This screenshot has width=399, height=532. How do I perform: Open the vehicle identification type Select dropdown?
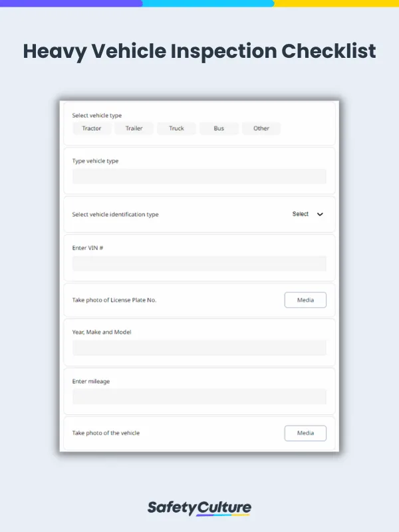pos(301,214)
